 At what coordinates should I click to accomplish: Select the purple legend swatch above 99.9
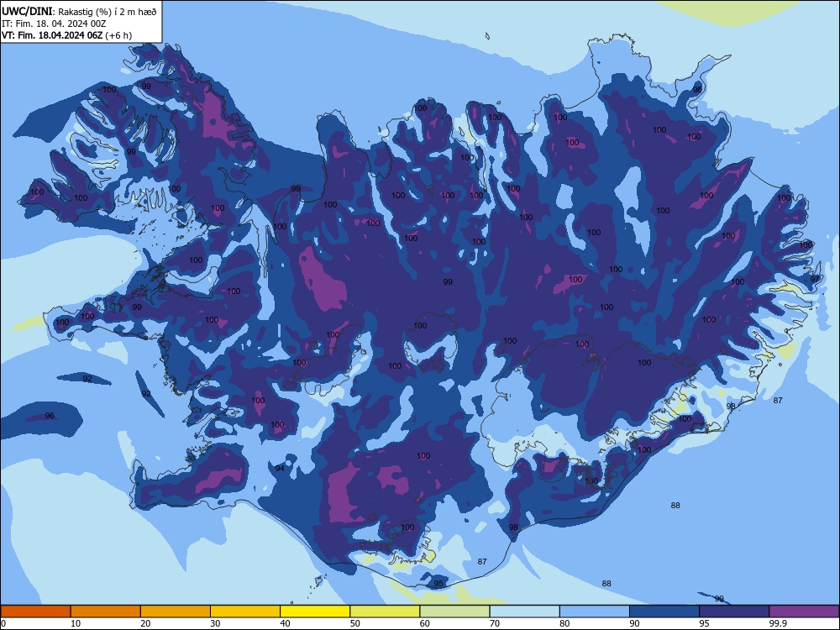[804, 612]
